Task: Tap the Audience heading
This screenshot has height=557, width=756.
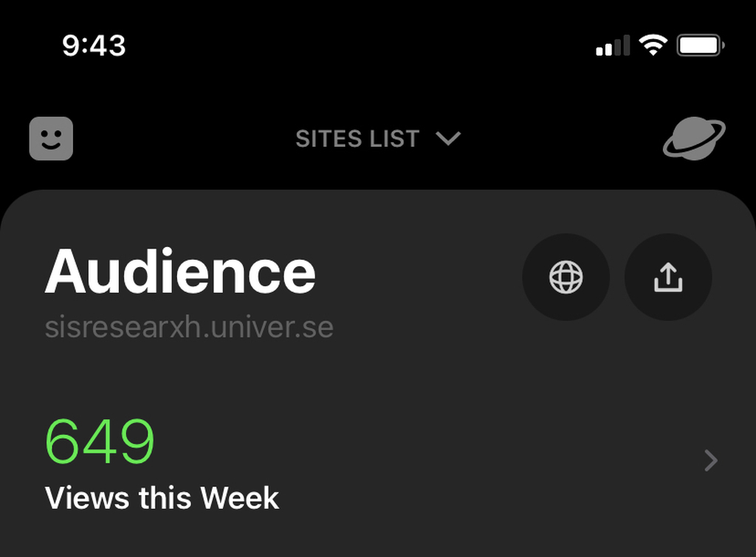Action: (x=180, y=271)
